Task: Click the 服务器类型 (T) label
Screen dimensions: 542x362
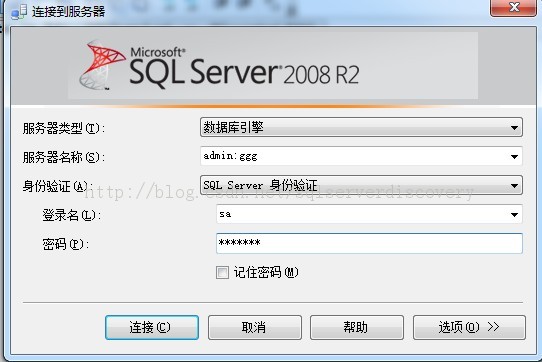Action: (64, 129)
